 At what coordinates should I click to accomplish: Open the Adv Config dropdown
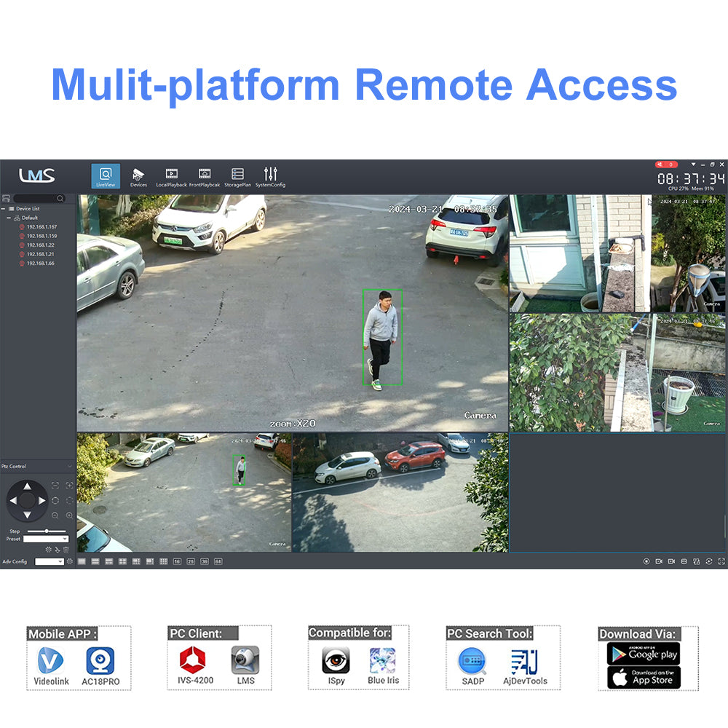[50, 561]
